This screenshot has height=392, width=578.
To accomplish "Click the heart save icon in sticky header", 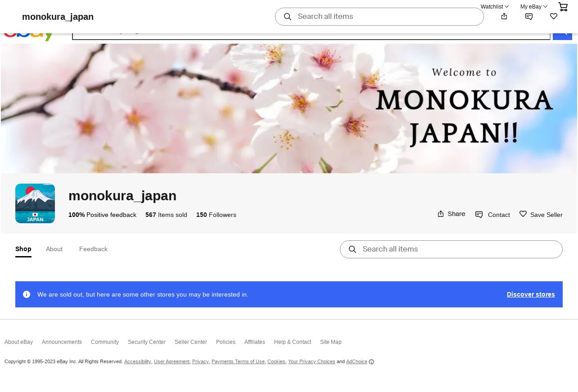I will pos(554,16).
